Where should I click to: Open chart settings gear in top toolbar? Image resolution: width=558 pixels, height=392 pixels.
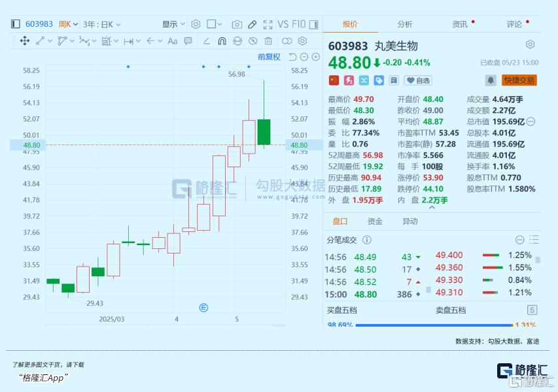pyautogui.click(x=196, y=24)
